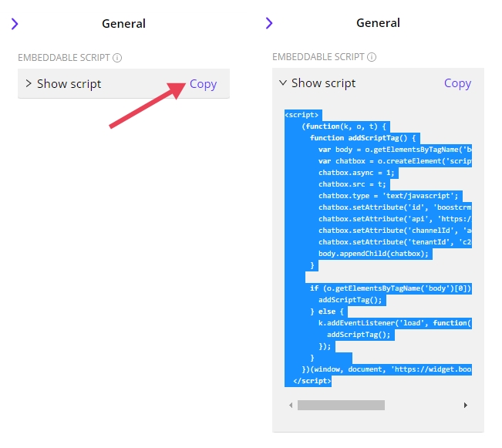Click purple chevron in left General panel
The height and width of the screenshot is (448, 502).
coord(15,24)
